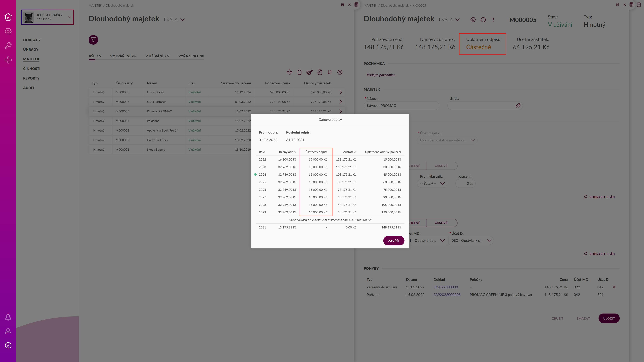Click the notepad icon at the top right
This screenshot has height=362, width=644.
pos(632,5)
